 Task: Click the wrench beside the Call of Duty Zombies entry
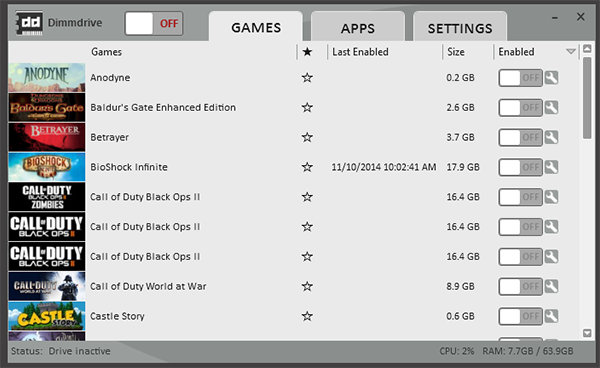(551, 197)
